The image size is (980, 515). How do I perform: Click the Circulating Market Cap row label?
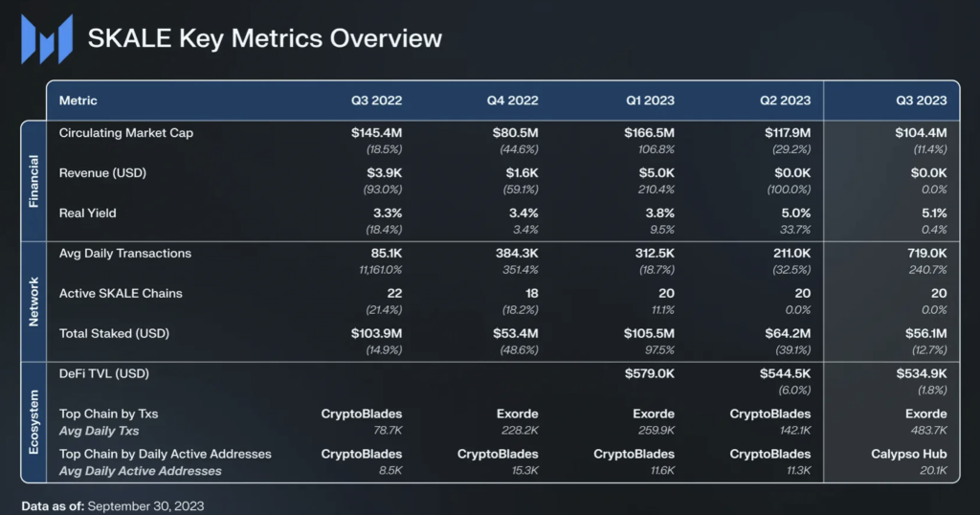[x=126, y=133]
